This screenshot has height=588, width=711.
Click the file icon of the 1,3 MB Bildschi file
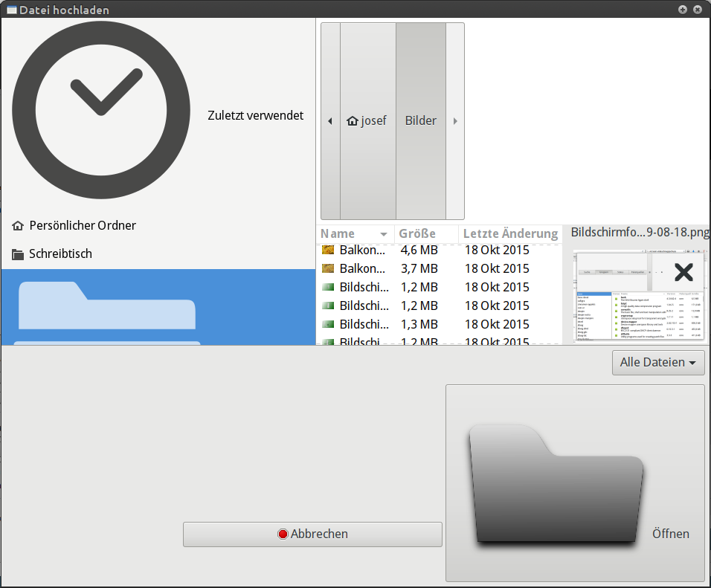click(328, 324)
